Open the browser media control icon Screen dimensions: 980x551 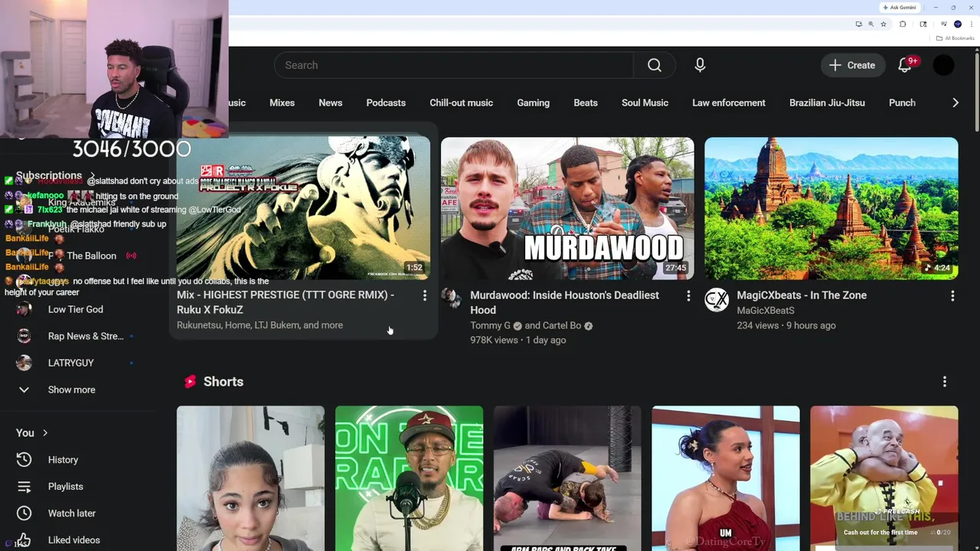click(943, 24)
